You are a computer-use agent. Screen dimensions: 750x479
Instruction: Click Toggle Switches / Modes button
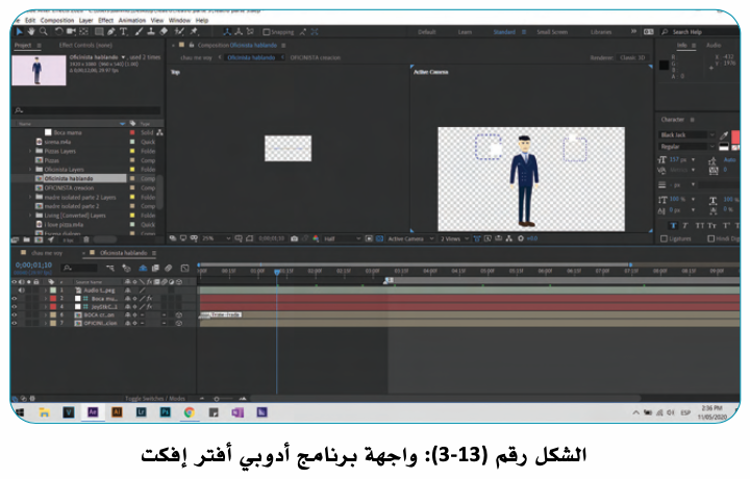[x=155, y=398]
